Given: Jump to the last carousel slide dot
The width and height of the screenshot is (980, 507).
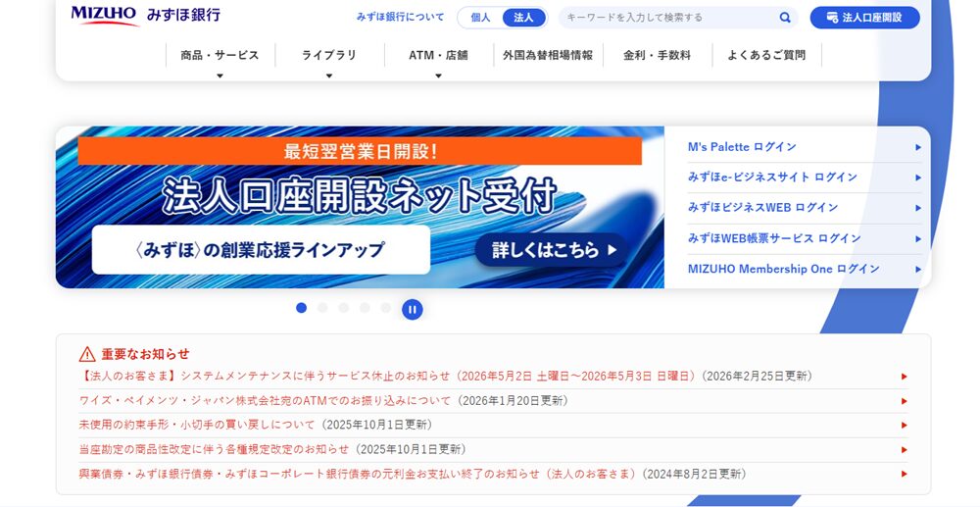Looking at the screenshot, I should click(x=386, y=308).
